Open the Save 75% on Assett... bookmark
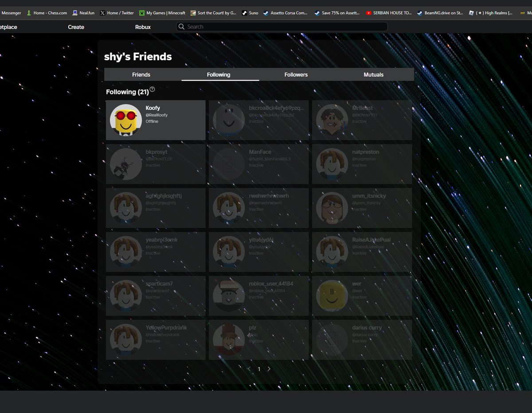Screen dimensions: 532x413 tap(337, 13)
